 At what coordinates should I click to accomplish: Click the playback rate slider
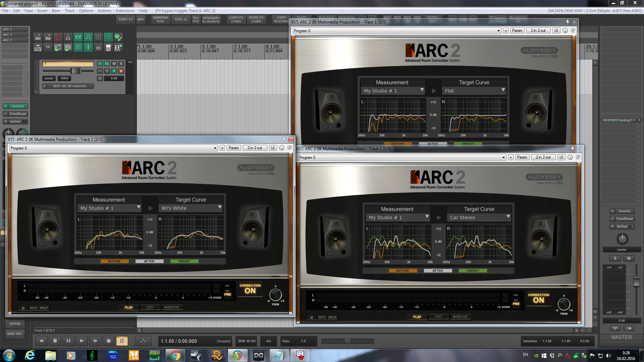click(x=347, y=341)
